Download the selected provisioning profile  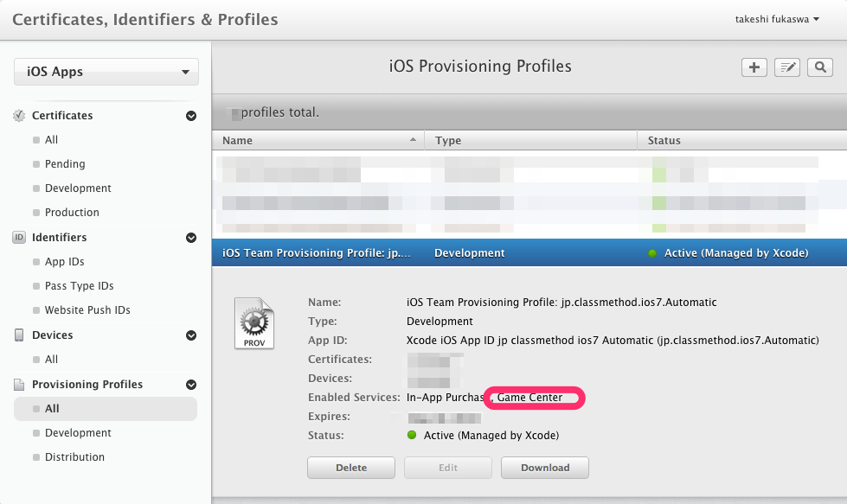544,467
